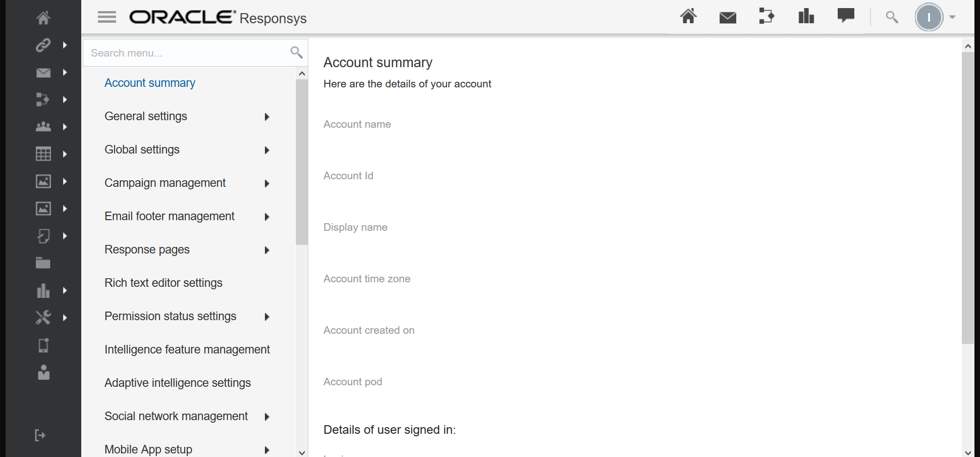This screenshot has width=980, height=457.
Task: Select Account summary in the settings menu
Action: (149, 83)
